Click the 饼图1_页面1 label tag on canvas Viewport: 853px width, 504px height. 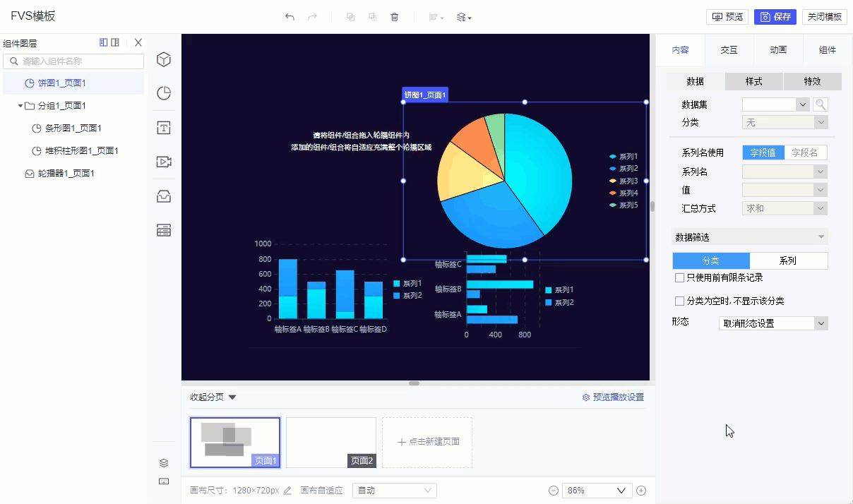pos(425,95)
